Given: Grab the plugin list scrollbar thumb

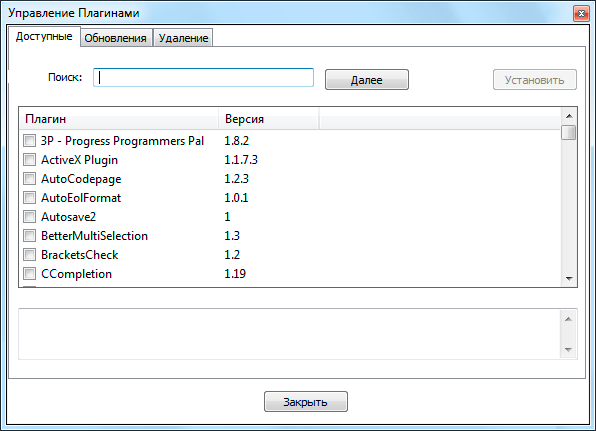Looking at the screenshot, I should [569, 133].
